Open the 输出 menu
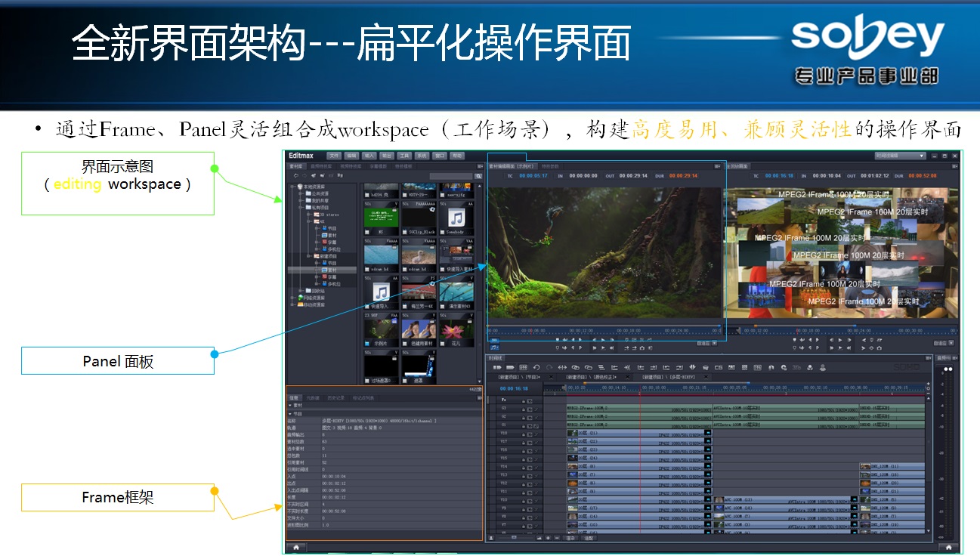980x559 pixels. pos(386,156)
